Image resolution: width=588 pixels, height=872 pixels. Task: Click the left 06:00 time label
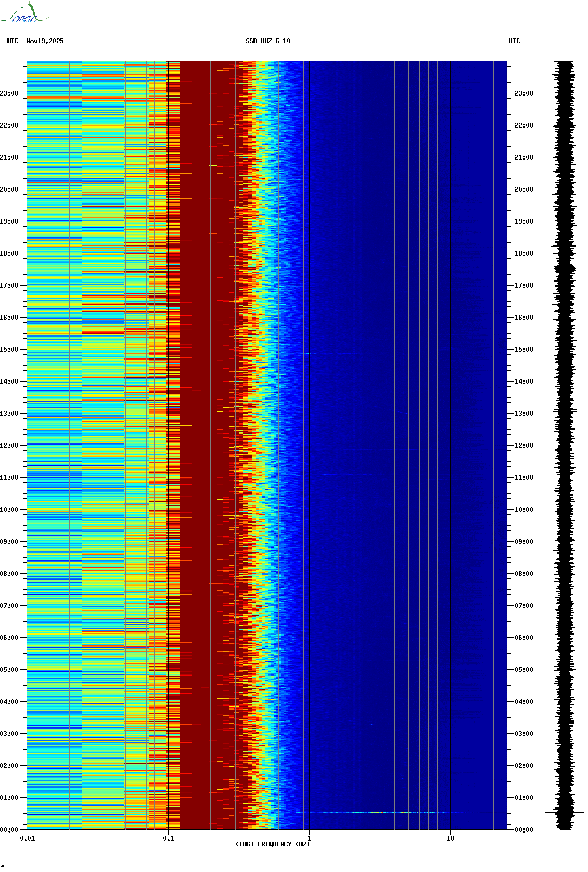9,638
